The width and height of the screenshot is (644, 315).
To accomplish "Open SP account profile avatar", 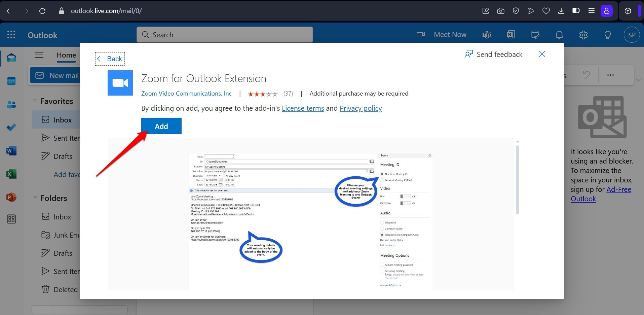I will 632,35.
